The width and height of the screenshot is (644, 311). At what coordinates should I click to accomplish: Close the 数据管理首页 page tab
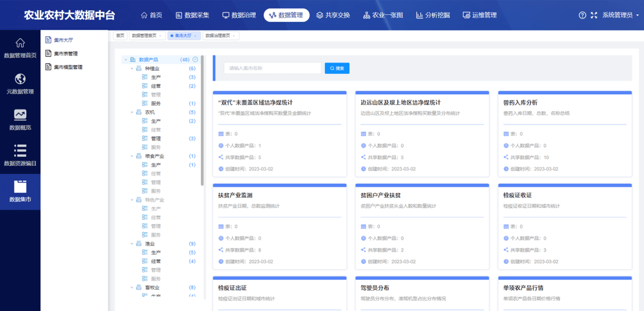coord(160,36)
